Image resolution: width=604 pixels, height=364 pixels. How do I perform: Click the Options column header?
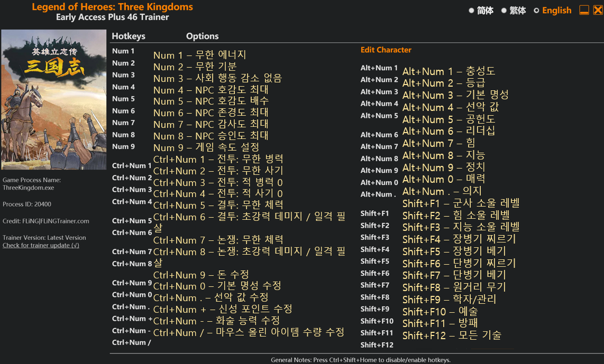(202, 36)
